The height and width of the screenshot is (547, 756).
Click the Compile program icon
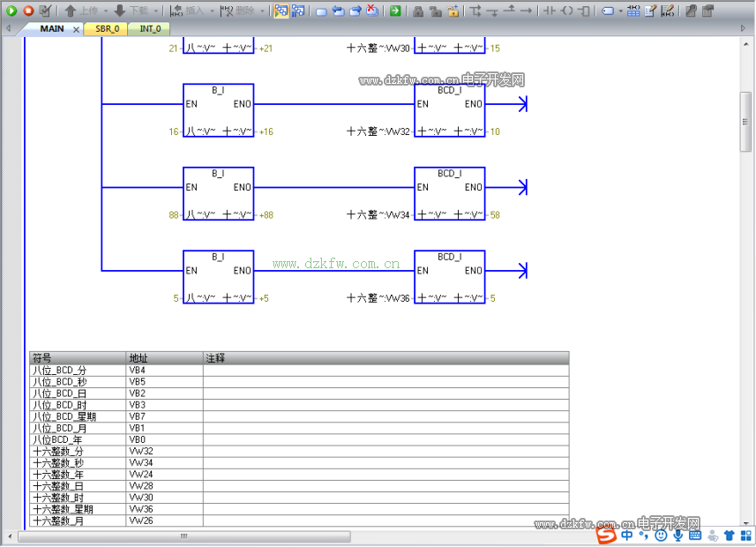click(45, 11)
